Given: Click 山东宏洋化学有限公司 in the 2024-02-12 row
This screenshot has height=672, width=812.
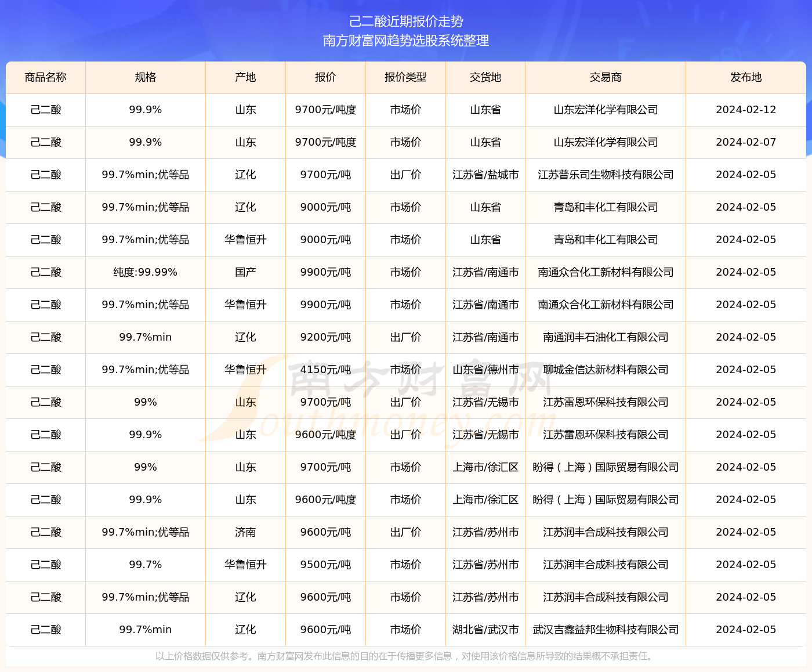Looking at the screenshot, I should pyautogui.click(x=606, y=110).
